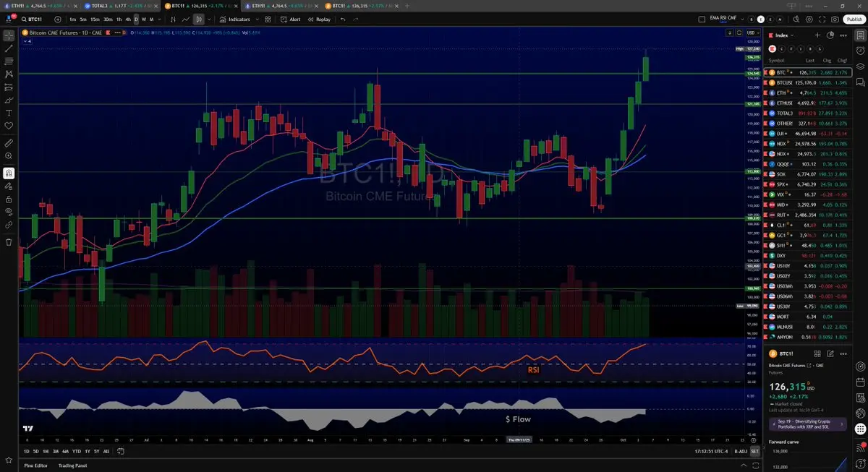Select the line chart type icon
This screenshot has height=472, width=868.
click(x=186, y=20)
